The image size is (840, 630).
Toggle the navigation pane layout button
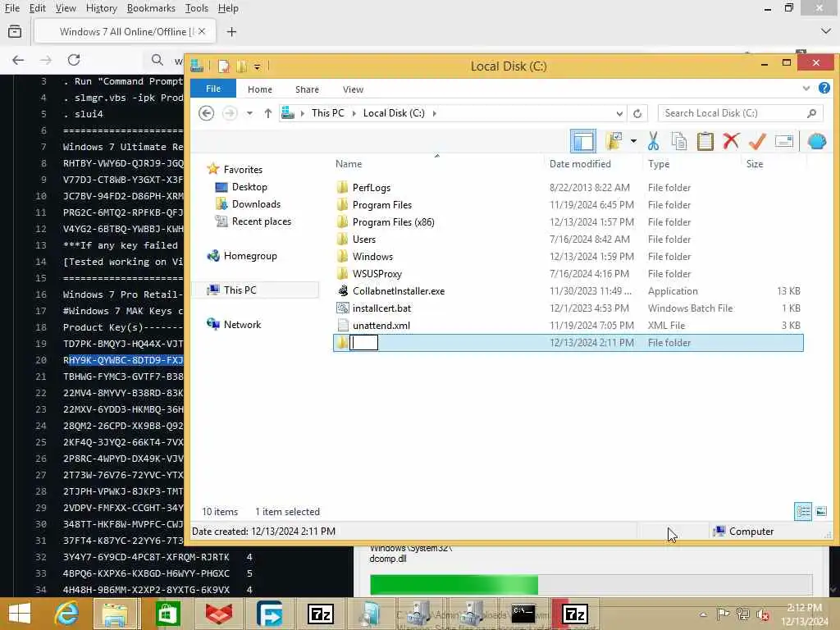coord(583,141)
